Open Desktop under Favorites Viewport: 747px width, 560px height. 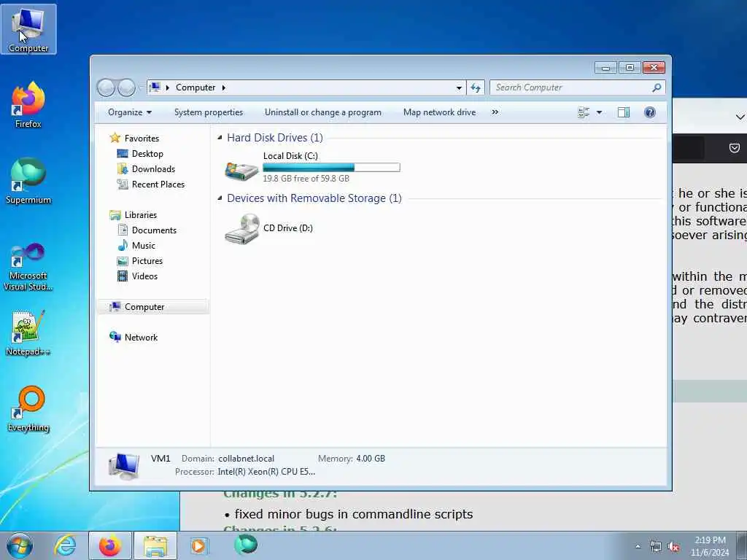click(147, 153)
